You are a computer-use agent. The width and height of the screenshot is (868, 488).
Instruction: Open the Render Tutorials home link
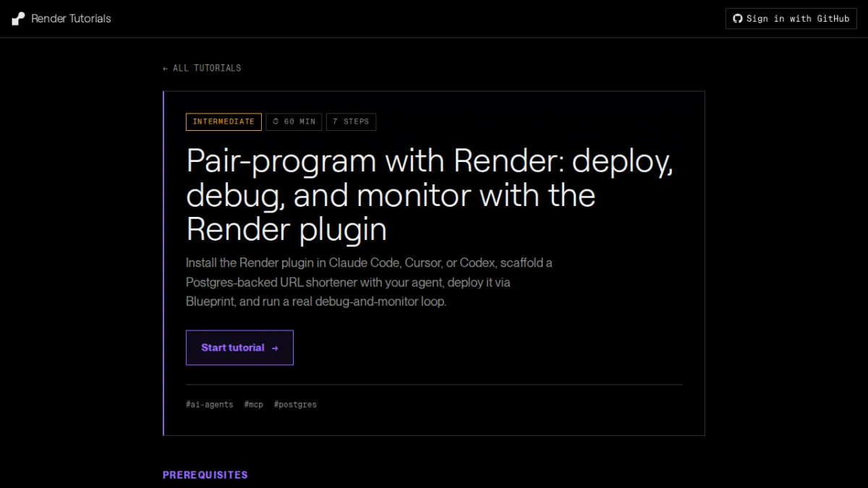coord(61,19)
